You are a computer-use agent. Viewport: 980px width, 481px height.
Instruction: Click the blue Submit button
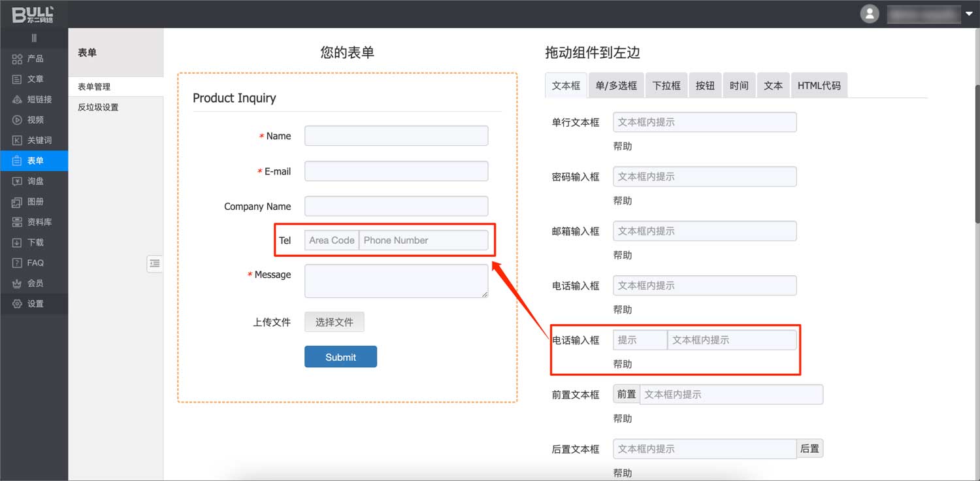(340, 357)
